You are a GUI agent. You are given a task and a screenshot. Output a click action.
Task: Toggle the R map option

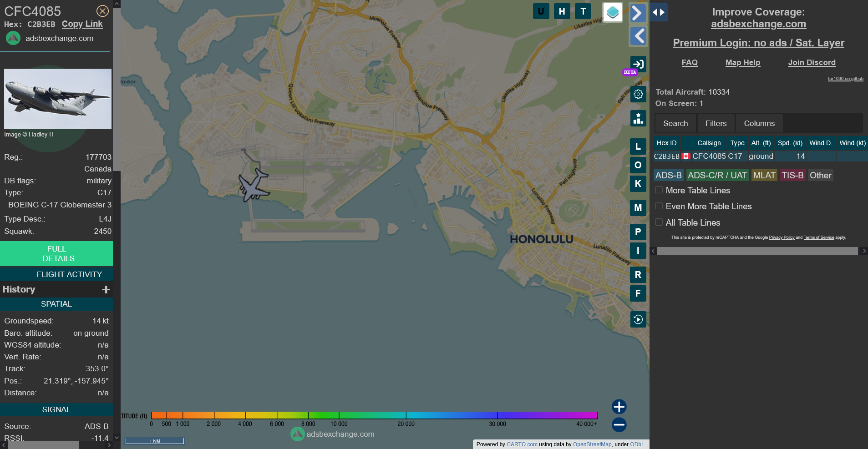pyautogui.click(x=638, y=275)
